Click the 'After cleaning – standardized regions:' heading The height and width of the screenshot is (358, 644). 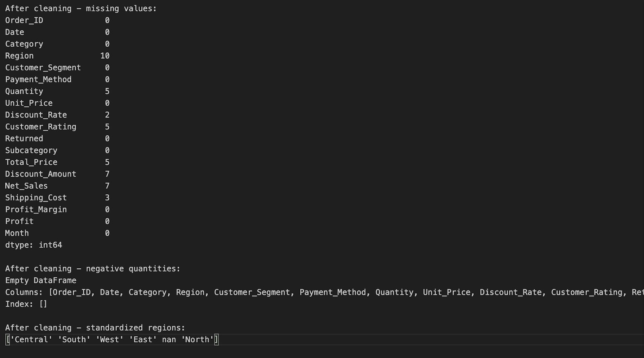pyautogui.click(x=95, y=328)
